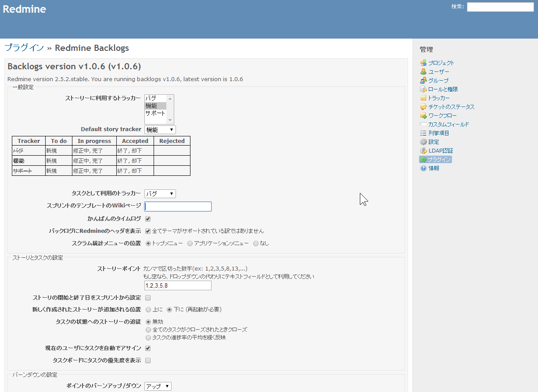Open 設定 in the admin menu
Viewport: 538px width, 392px height.
[x=434, y=142]
